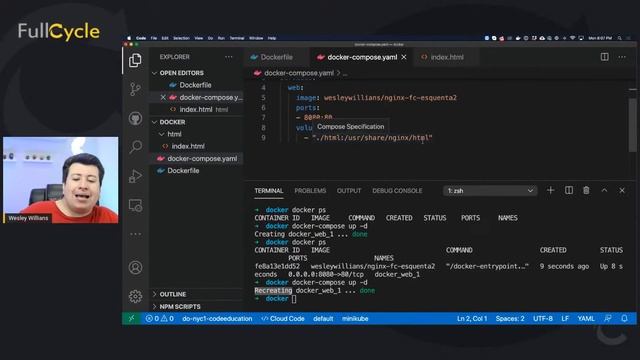Maximize the terminal panel size
The height and width of the screenshot is (360, 640).
point(604,190)
